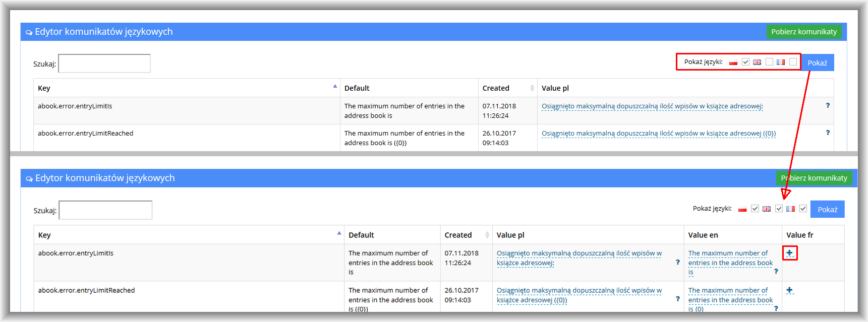Sort by Key column arrow in lower panel

coord(339,233)
